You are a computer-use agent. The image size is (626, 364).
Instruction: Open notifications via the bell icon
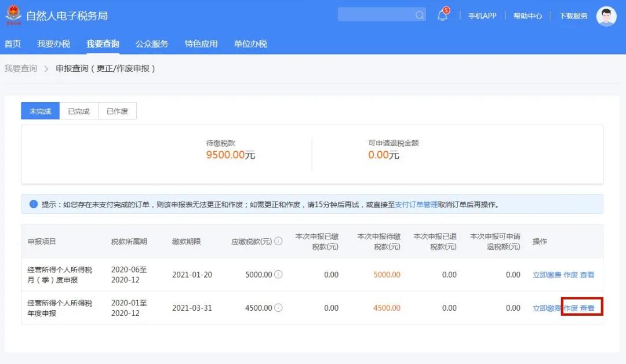[442, 16]
